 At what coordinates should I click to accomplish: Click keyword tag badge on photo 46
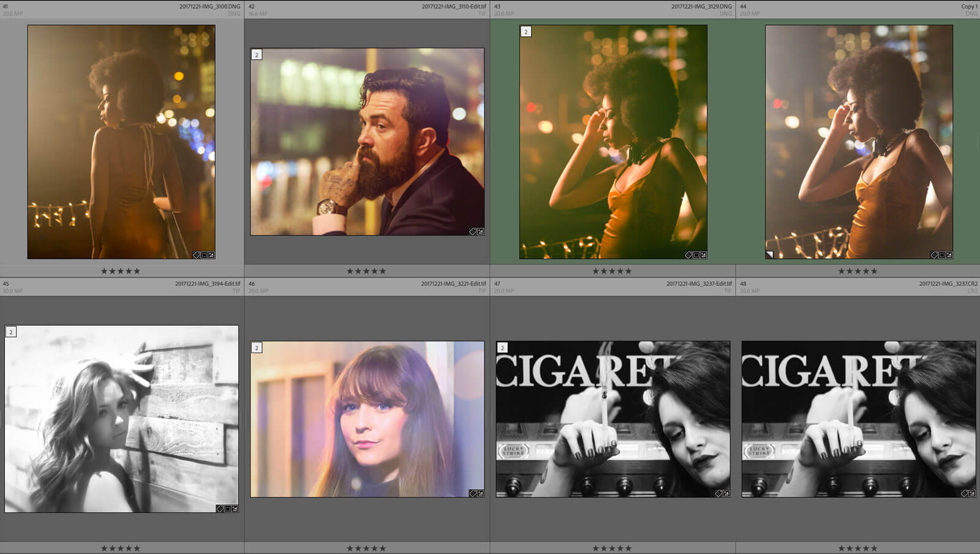click(473, 493)
